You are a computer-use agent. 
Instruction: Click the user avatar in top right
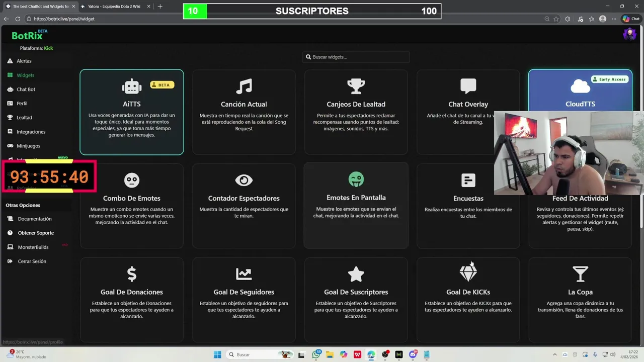[x=629, y=34]
